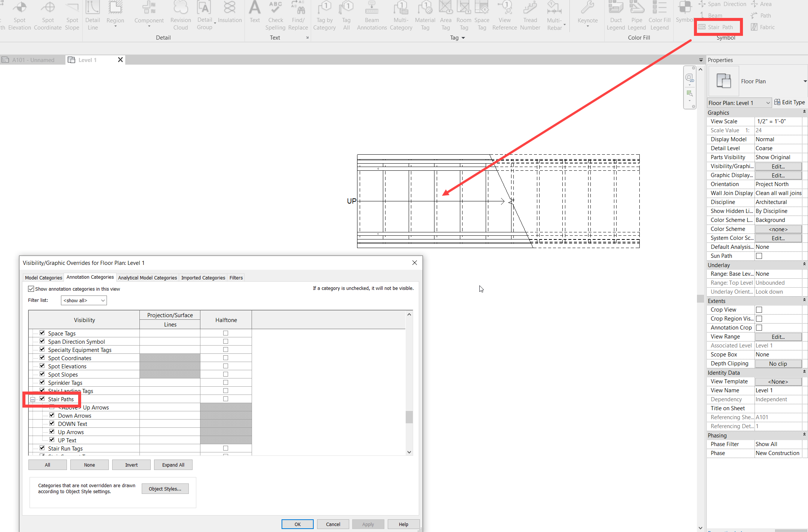Collapse the Stair Paths tree node
This screenshot has width=808, height=532.
(33, 399)
